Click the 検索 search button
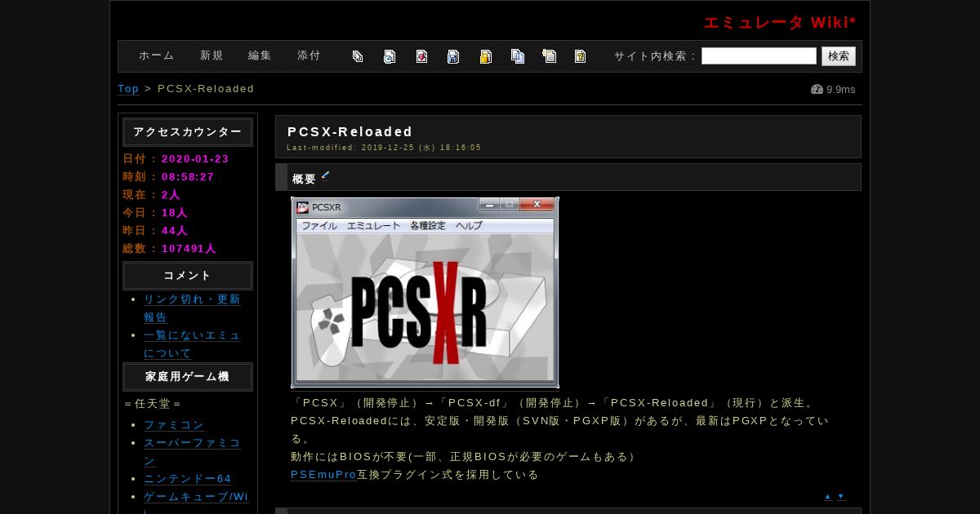980x514 pixels. pos(839,55)
